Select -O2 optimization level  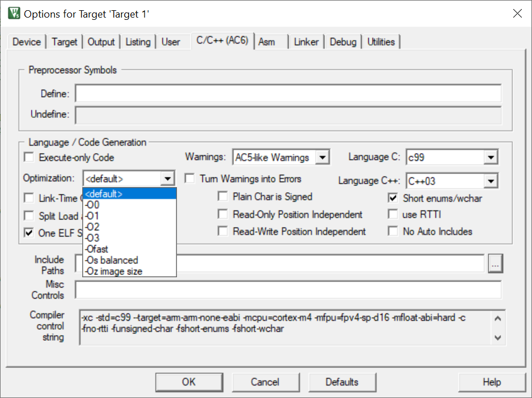92,227
